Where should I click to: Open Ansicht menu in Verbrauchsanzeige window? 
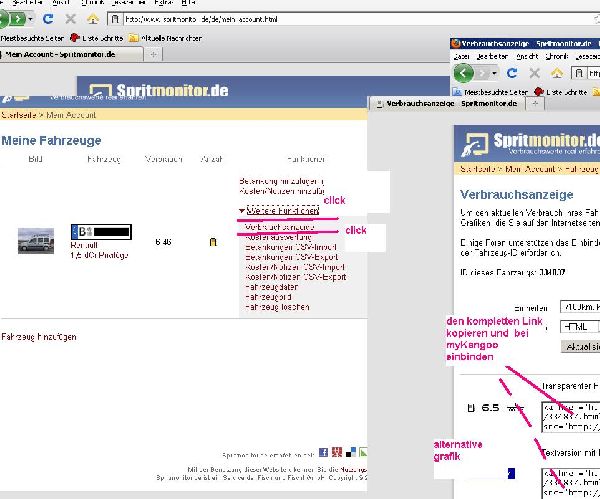point(527,56)
